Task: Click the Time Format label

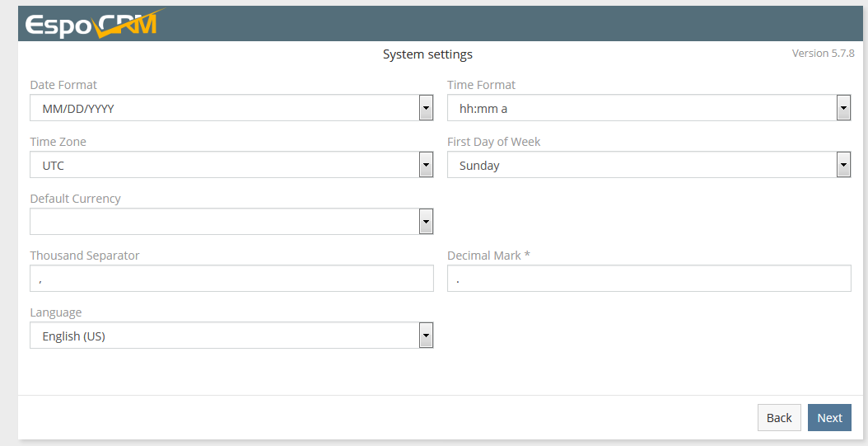Action: coord(481,85)
